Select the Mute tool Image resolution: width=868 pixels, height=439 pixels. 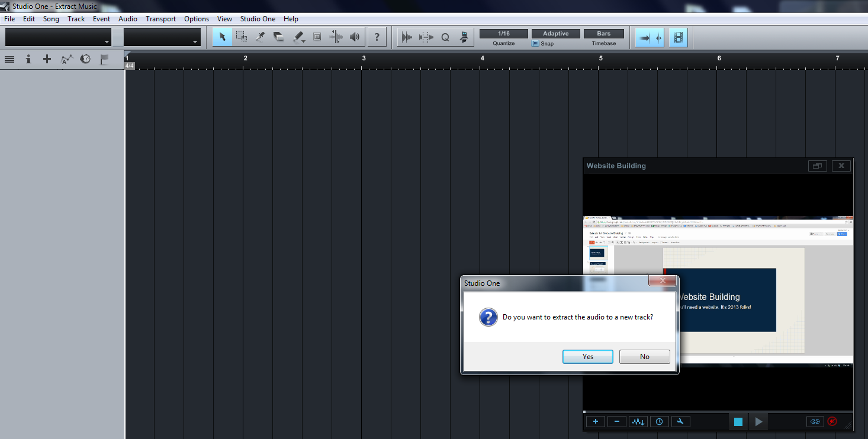click(x=317, y=37)
